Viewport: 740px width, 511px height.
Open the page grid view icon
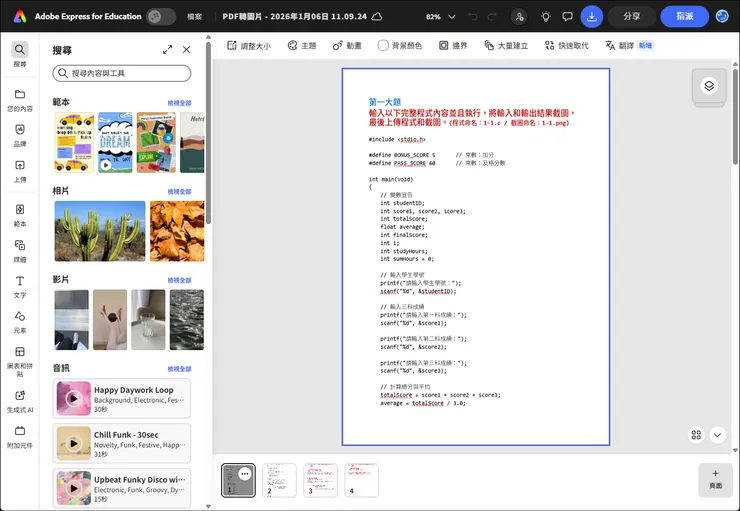(696, 435)
